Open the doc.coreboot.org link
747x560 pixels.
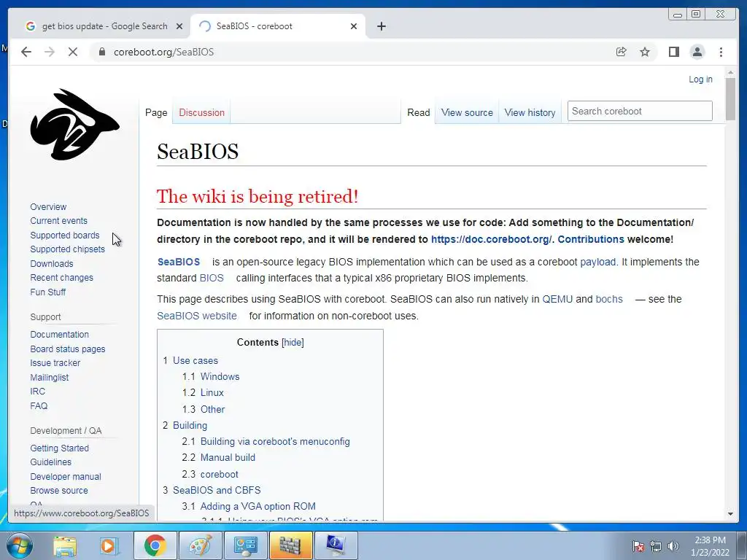tap(491, 239)
